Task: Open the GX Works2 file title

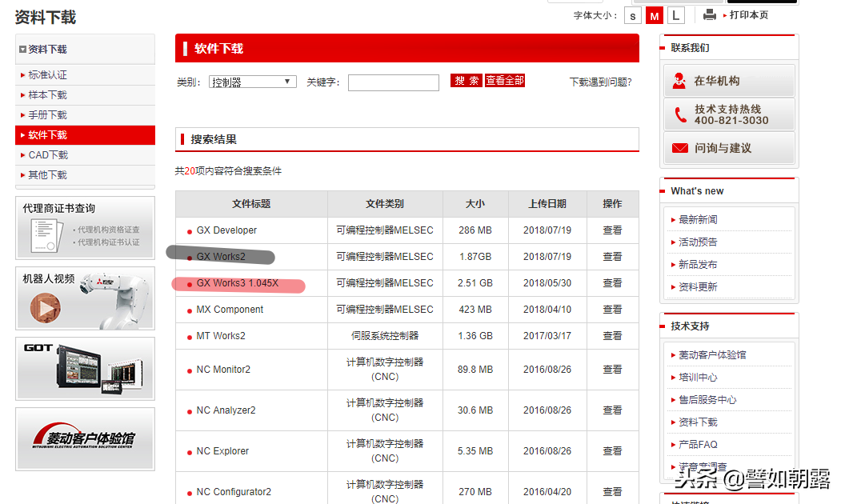Action: [221, 257]
